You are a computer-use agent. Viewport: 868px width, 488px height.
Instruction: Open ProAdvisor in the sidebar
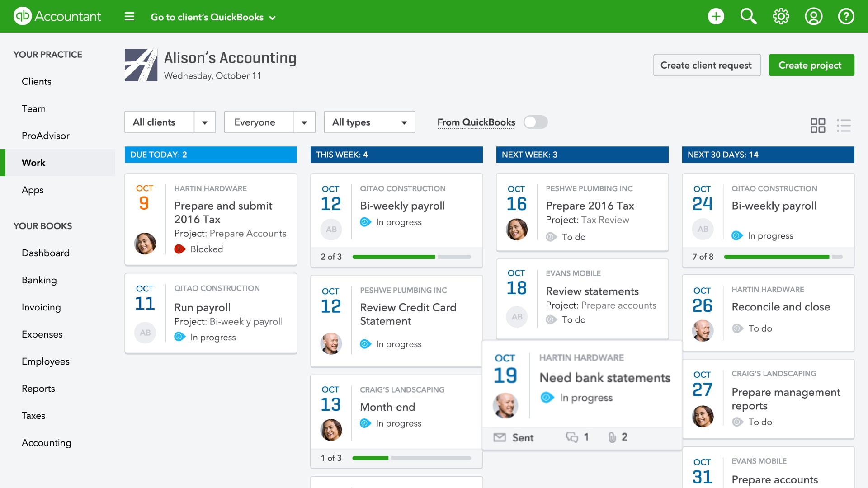[x=46, y=136]
